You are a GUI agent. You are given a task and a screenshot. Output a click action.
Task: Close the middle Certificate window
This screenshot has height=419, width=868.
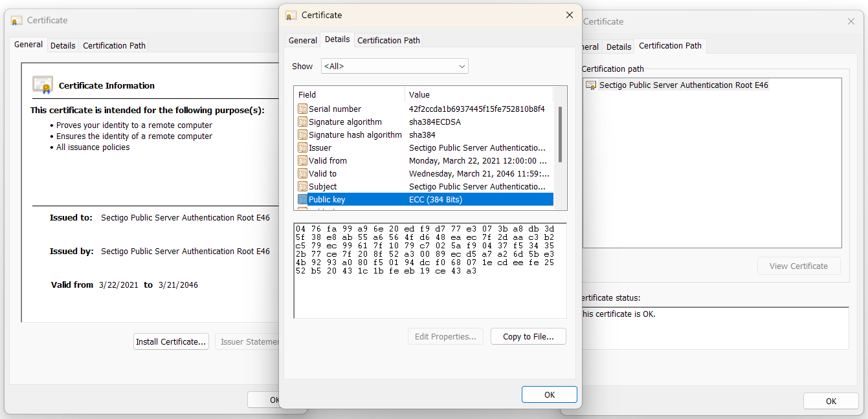click(x=570, y=15)
